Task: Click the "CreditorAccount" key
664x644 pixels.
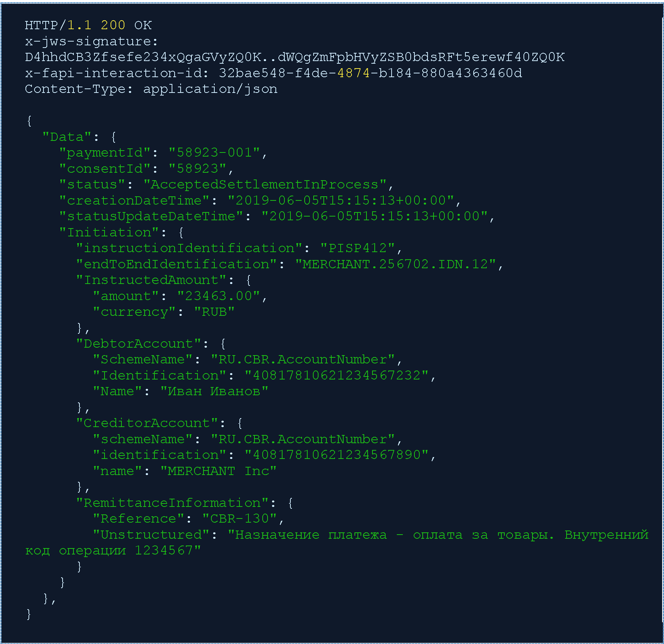Action: [147, 423]
